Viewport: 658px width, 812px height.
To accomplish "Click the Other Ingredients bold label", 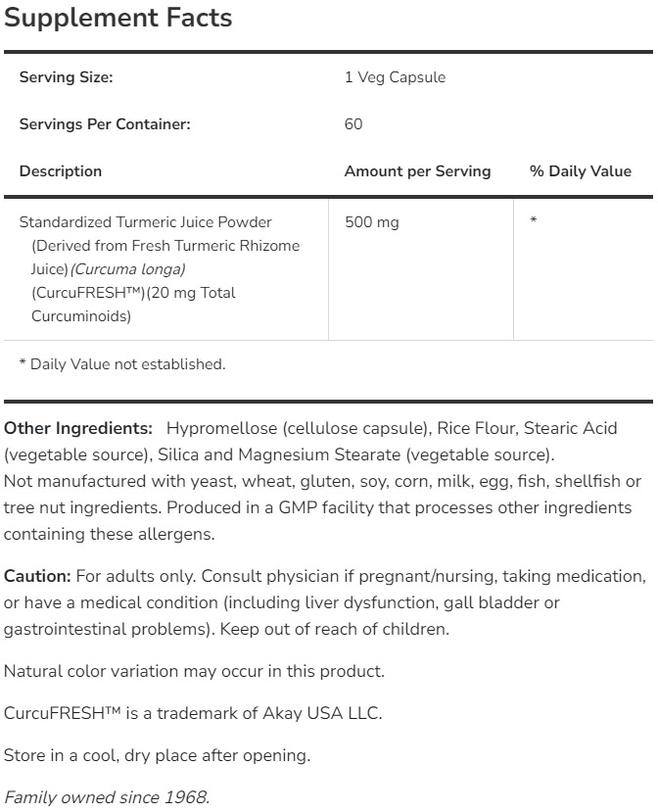I will pos(78,429).
